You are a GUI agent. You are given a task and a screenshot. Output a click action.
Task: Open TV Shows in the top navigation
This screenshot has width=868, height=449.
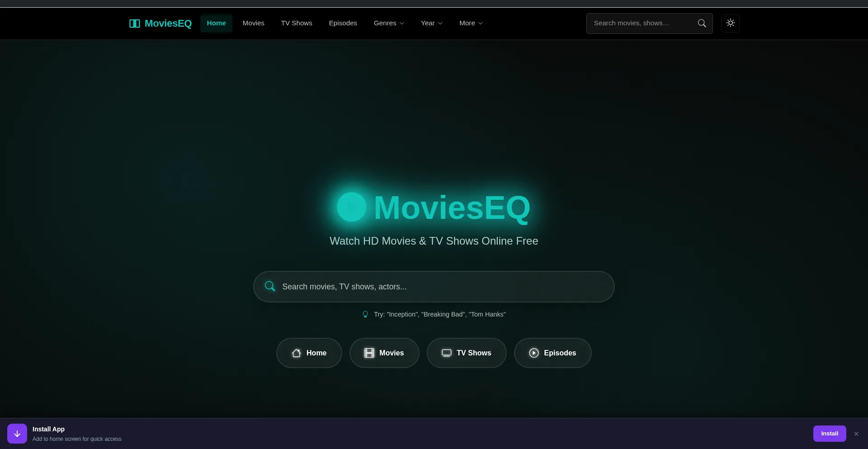click(x=297, y=23)
